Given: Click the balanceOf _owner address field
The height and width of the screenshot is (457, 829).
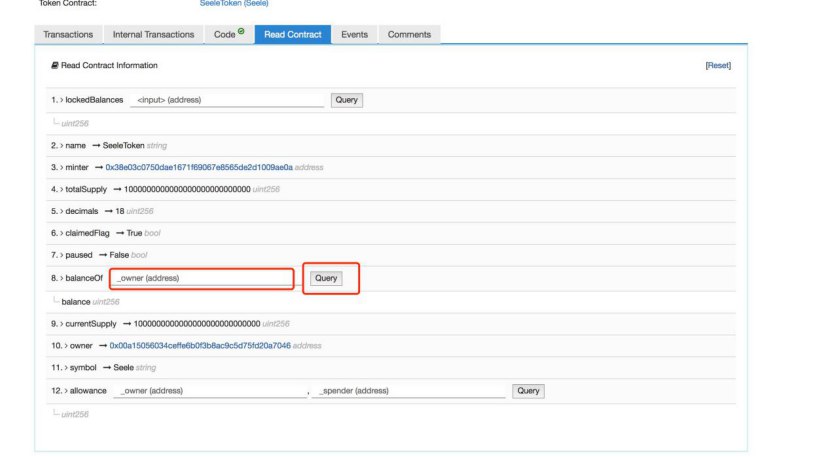Looking at the screenshot, I should point(201,278).
